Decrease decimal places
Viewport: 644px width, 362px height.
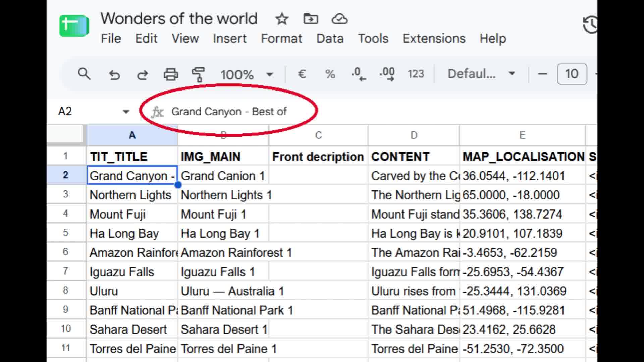pos(358,74)
